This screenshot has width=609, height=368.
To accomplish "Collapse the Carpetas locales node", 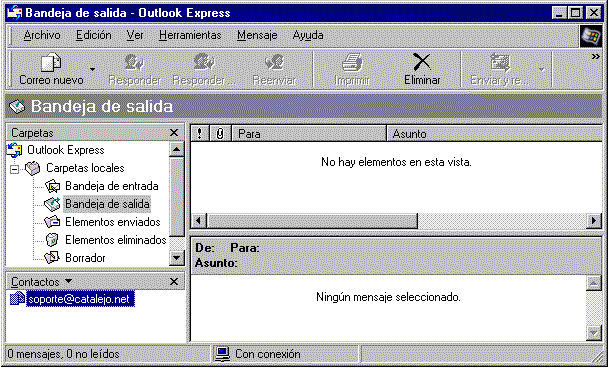I will tap(14, 169).
